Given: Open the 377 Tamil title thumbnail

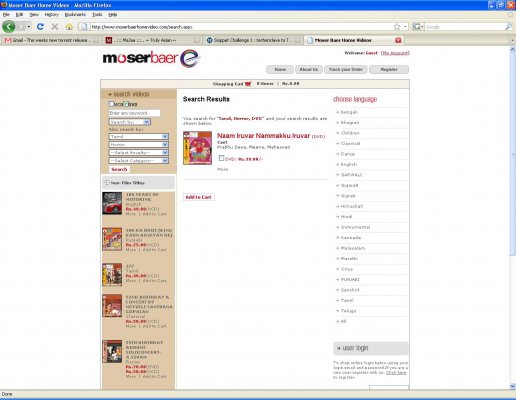Looking at the screenshot, I should click(x=112, y=275).
